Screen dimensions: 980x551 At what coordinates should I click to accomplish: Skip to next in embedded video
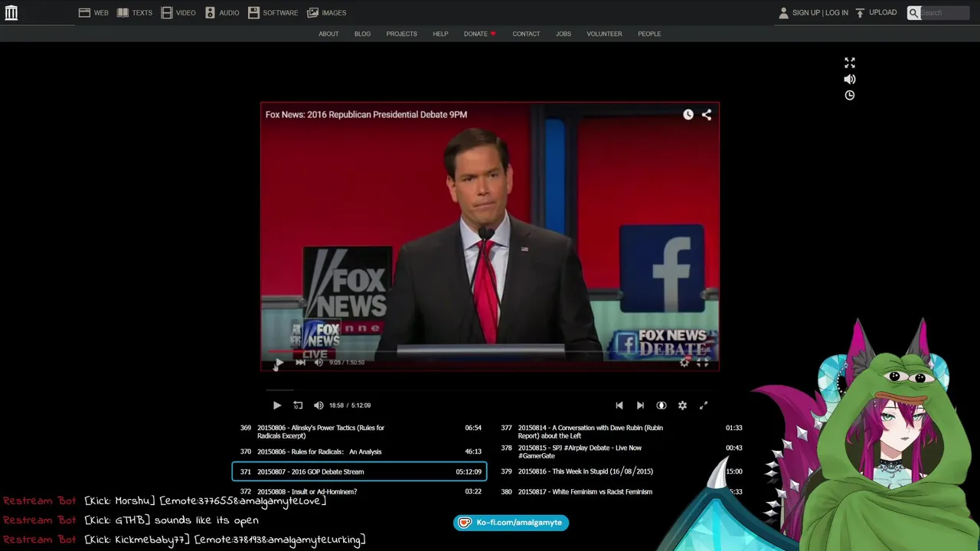pyautogui.click(x=300, y=363)
